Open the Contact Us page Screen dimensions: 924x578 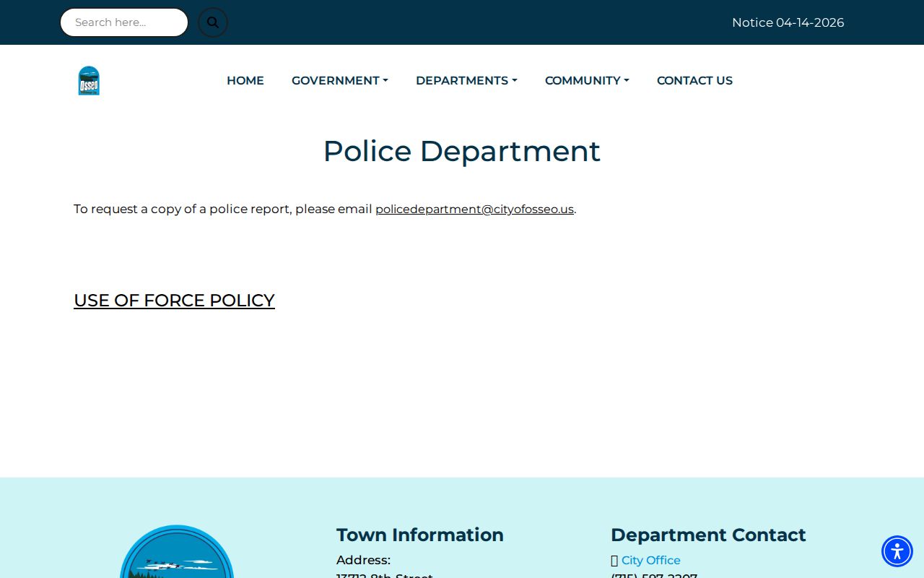[694, 81]
